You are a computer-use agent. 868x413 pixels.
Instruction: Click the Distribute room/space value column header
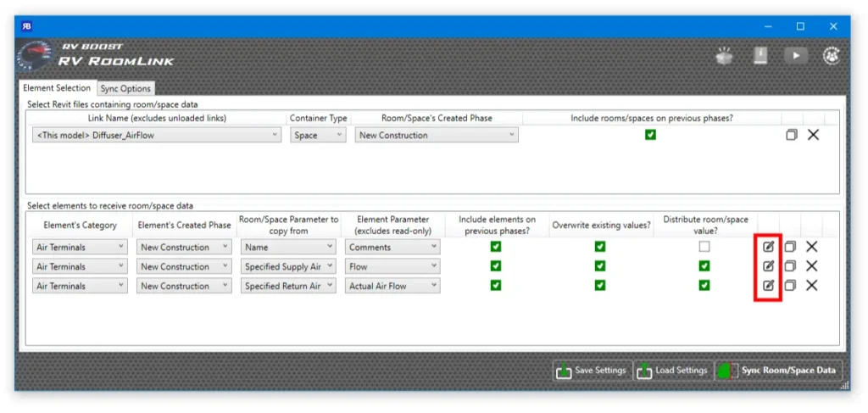click(705, 226)
